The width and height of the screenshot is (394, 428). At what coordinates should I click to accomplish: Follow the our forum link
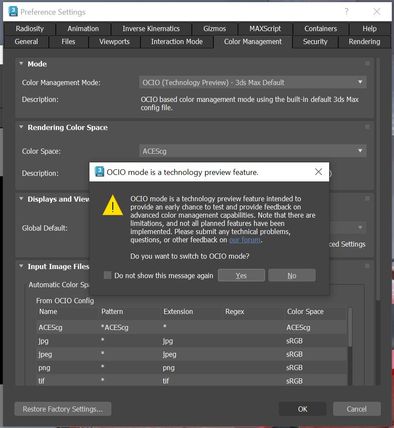click(x=245, y=240)
